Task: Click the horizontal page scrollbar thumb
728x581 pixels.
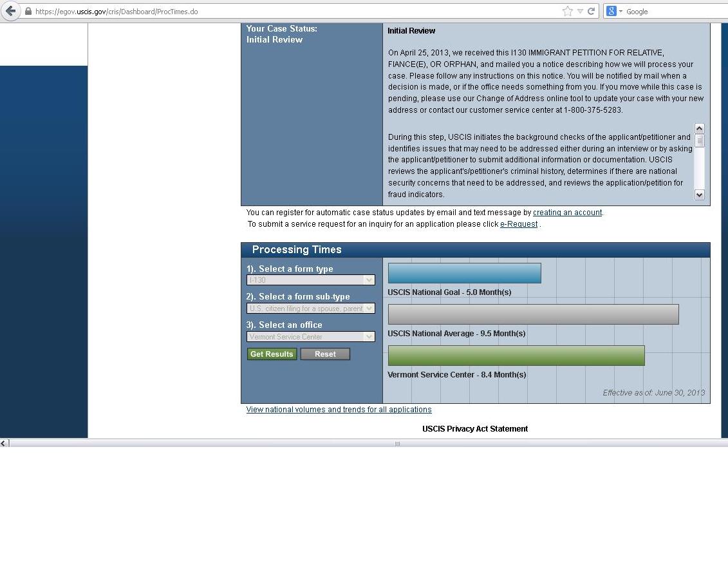Action: (x=397, y=443)
